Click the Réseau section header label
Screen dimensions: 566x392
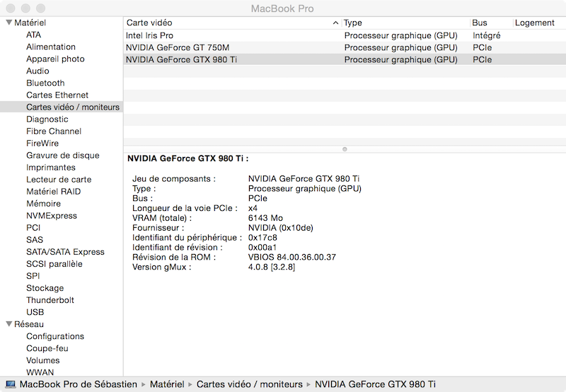pos(29,324)
